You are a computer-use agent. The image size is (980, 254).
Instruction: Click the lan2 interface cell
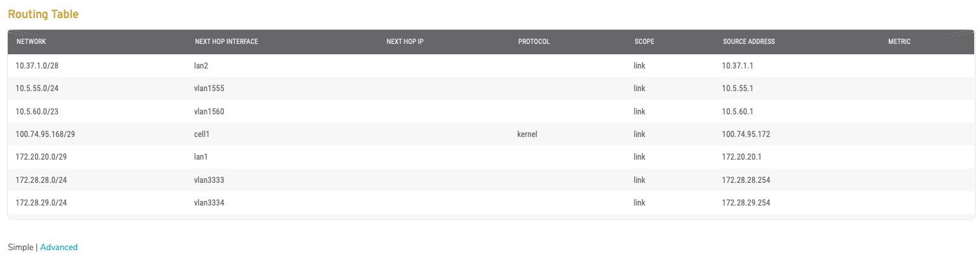(202, 66)
